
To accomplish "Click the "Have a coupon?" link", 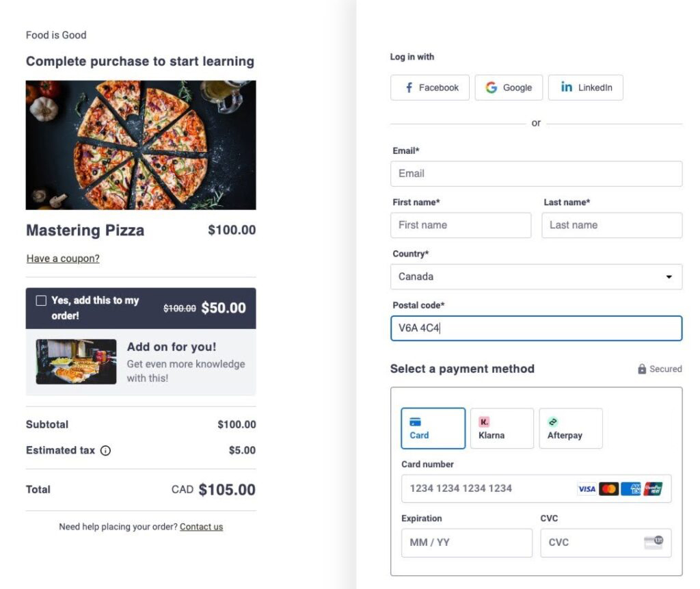I will coord(63,259).
